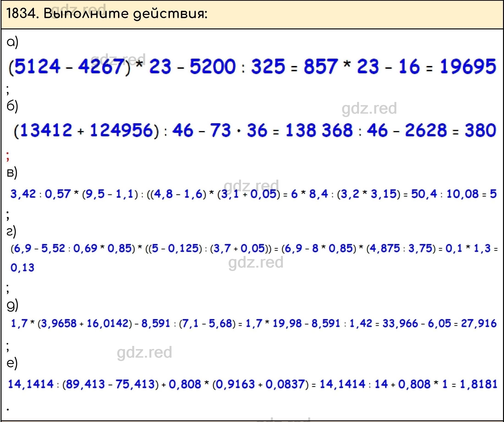Click the heading '1834. Выполните действия:'
Image resolution: width=504 pixels, height=422 pixels.
[x=107, y=14]
